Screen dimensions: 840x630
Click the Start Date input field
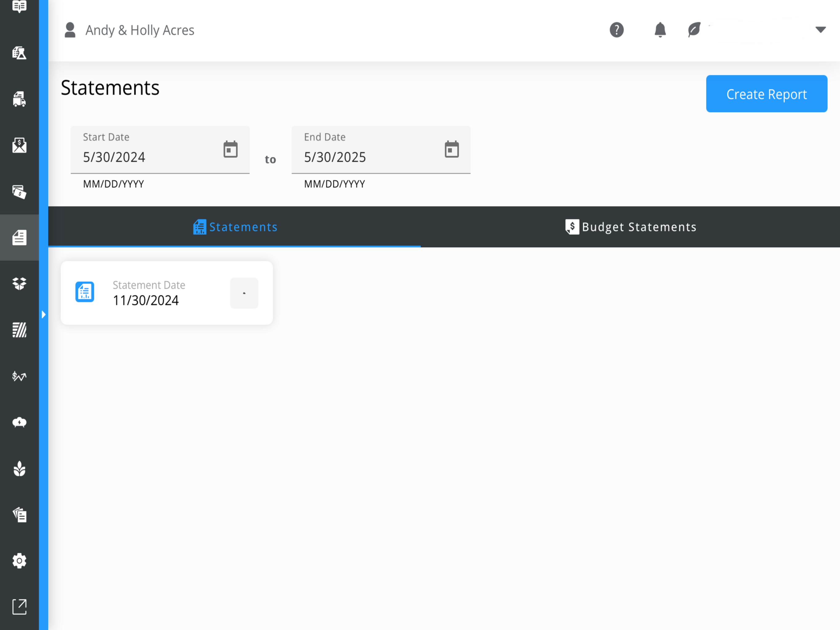pyautogui.click(x=160, y=150)
